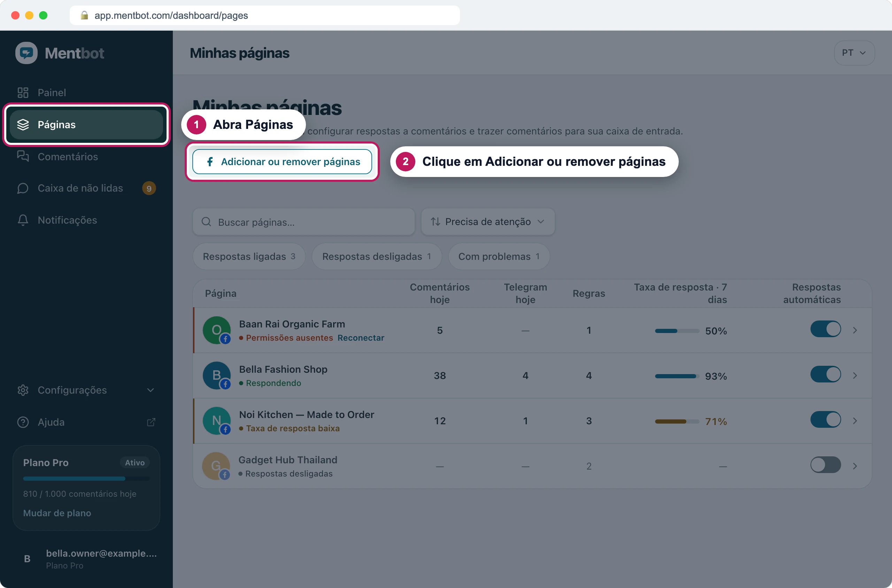
Task: Click the Configurações gear icon
Action: [23, 390]
